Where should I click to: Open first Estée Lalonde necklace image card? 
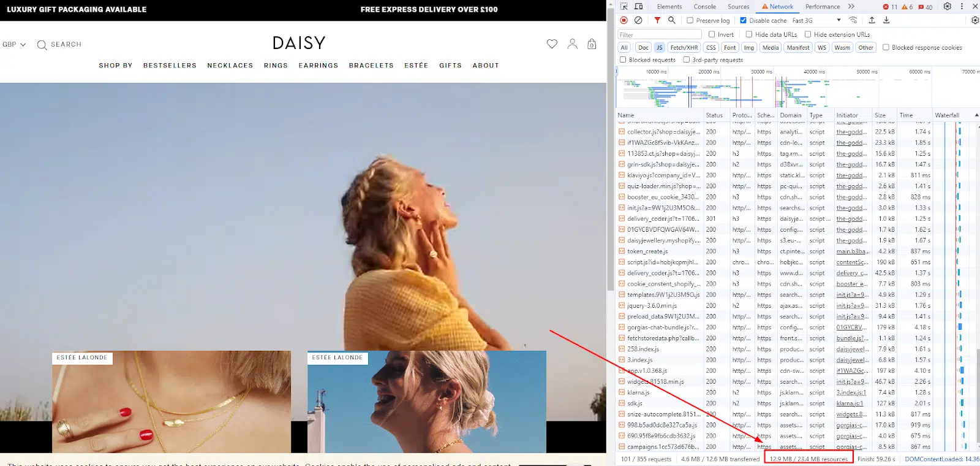pos(171,402)
